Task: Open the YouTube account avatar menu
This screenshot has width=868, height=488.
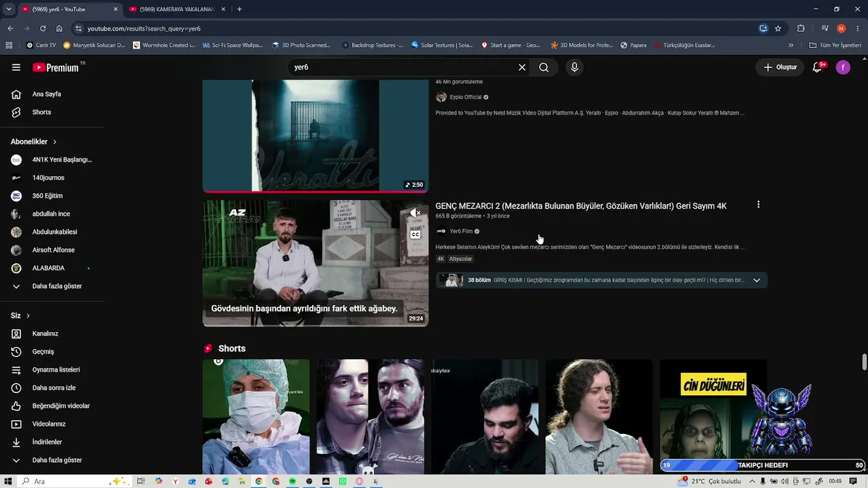Action: pyautogui.click(x=843, y=67)
